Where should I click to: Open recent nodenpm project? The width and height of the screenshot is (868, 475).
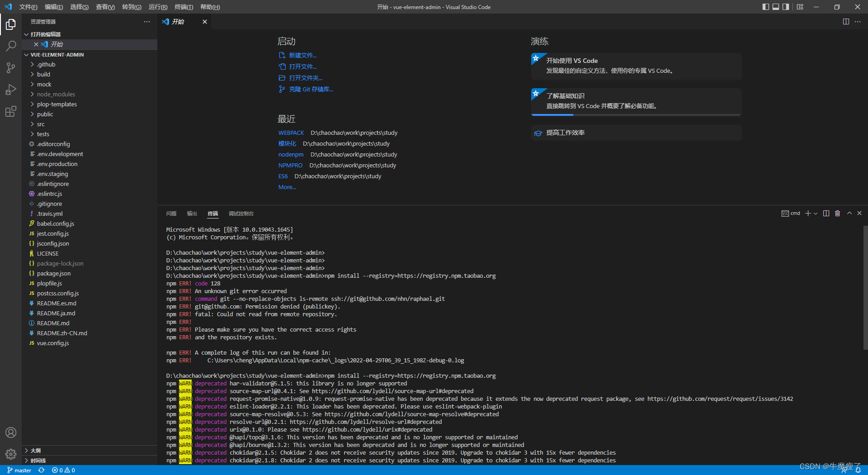(291, 155)
